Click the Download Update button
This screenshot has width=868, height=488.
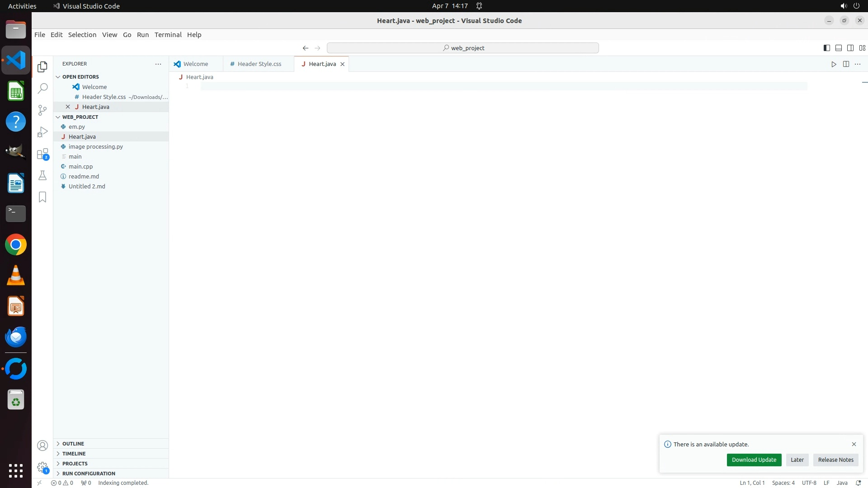(754, 460)
